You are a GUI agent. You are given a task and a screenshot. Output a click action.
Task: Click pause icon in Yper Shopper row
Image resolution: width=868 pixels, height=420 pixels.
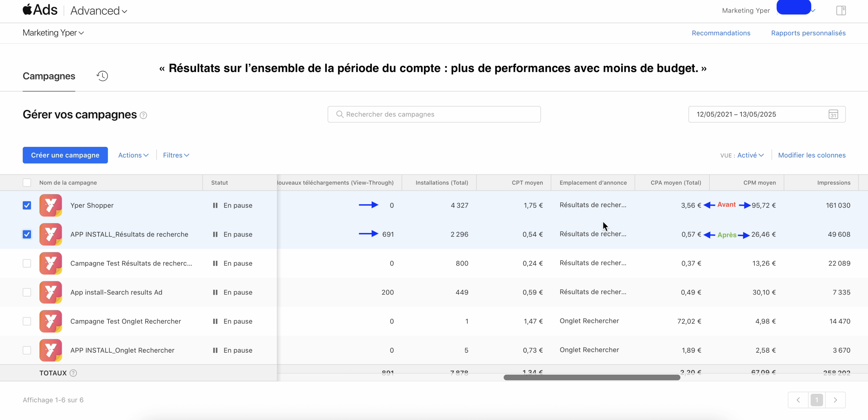tap(215, 205)
